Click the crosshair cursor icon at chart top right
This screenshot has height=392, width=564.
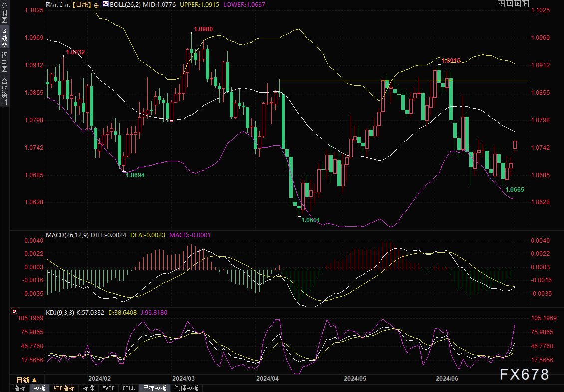pos(501,4)
